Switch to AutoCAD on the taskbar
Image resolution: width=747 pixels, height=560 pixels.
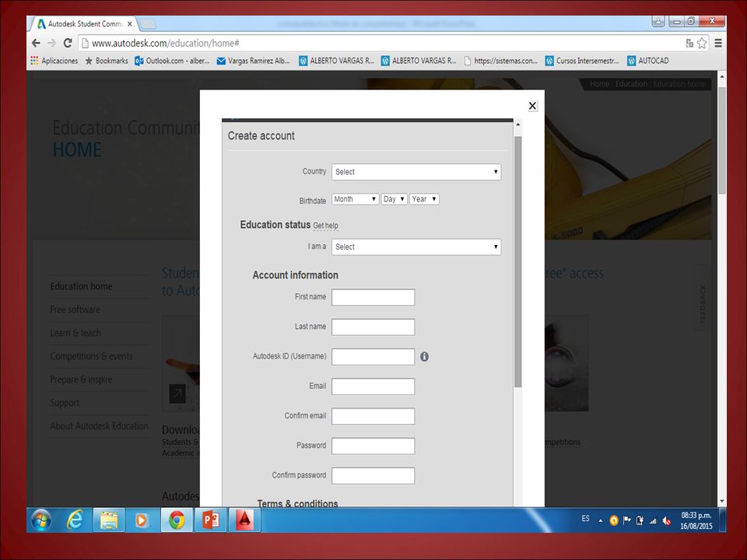[244, 520]
